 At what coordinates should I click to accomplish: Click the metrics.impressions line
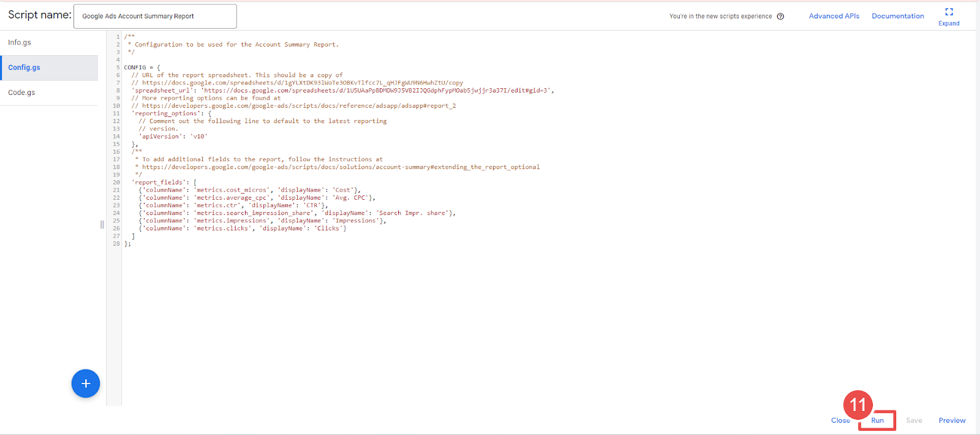(x=262, y=221)
